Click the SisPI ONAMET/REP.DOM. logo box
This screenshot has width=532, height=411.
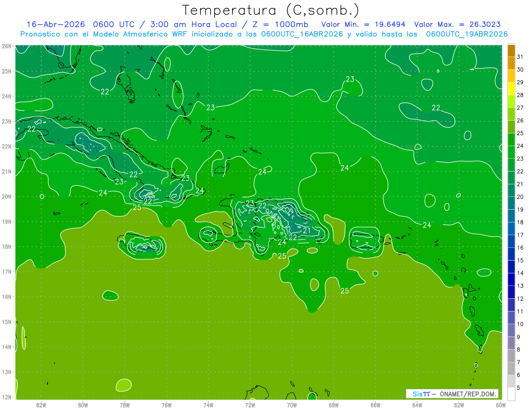pyautogui.click(x=452, y=394)
